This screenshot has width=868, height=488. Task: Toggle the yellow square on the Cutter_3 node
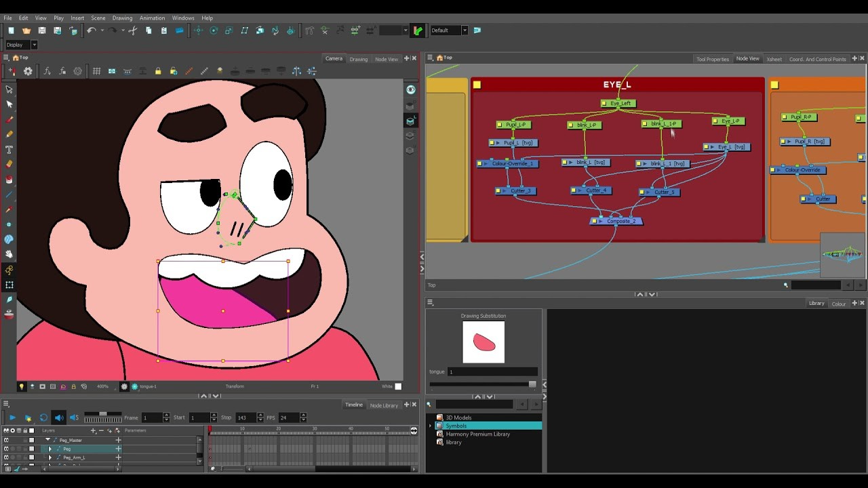[498, 191]
